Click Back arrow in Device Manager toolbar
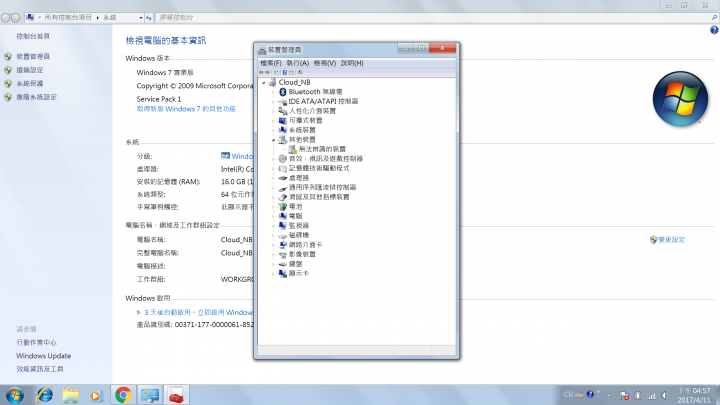 click(261, 72)
